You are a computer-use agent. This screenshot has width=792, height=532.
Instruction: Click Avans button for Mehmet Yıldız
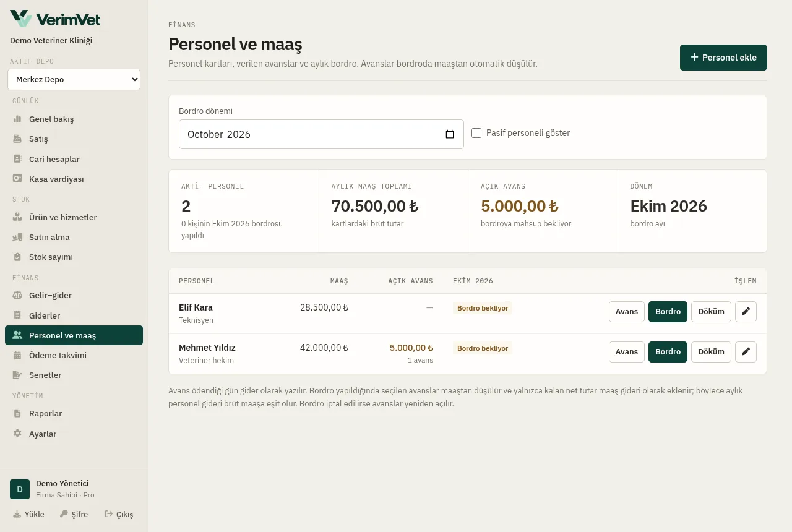tap(627, 352)
